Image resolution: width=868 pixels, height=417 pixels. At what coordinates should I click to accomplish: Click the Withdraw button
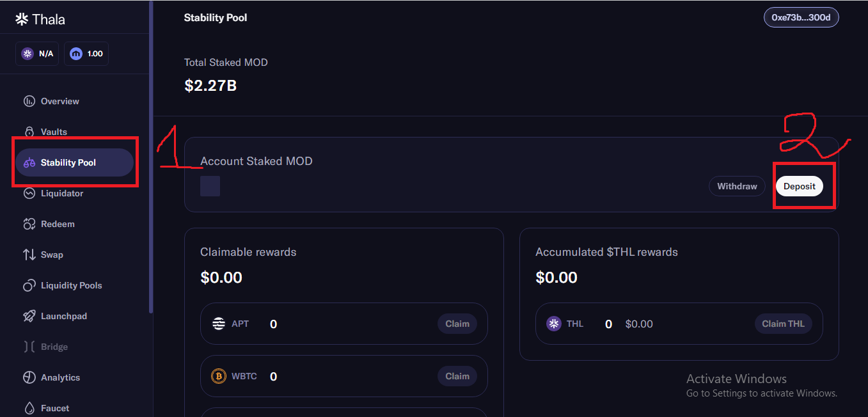point(737,186)
